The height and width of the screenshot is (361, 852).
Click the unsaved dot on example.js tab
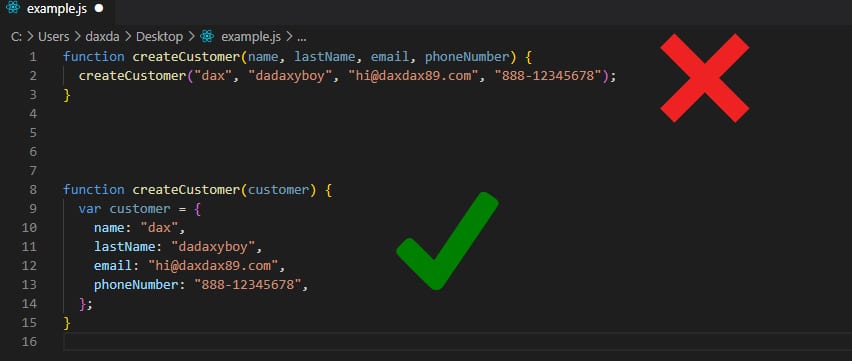coord(98,9)
